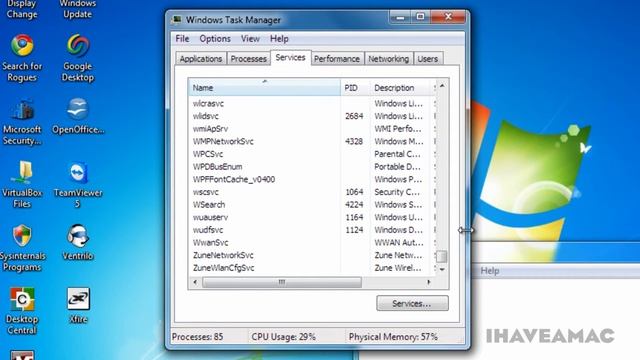Click the Processes: 85 status bar entry
Screen dimensions: 640x360
tap(198, 337)
